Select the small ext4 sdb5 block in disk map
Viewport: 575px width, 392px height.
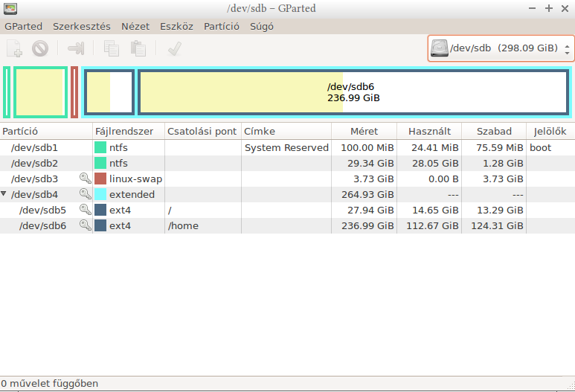tap(109, 92)
